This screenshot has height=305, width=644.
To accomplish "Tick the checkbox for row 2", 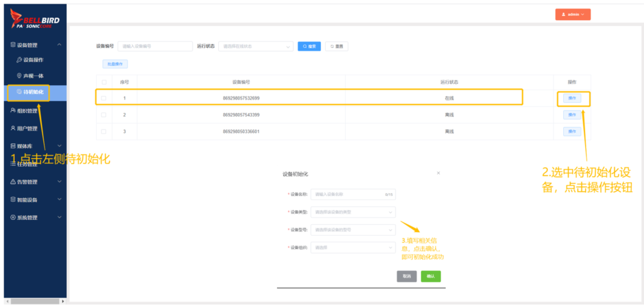I will pos(104,115).
